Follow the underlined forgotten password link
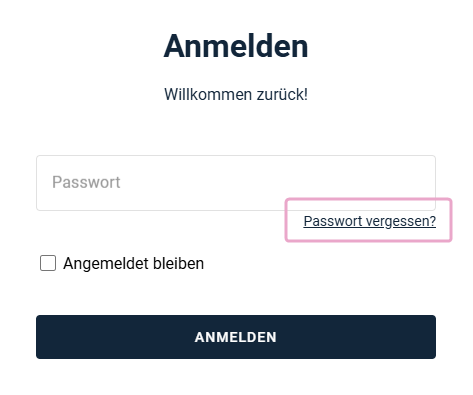The width and height of the screenshot is (473, 395). pos(369,221)
